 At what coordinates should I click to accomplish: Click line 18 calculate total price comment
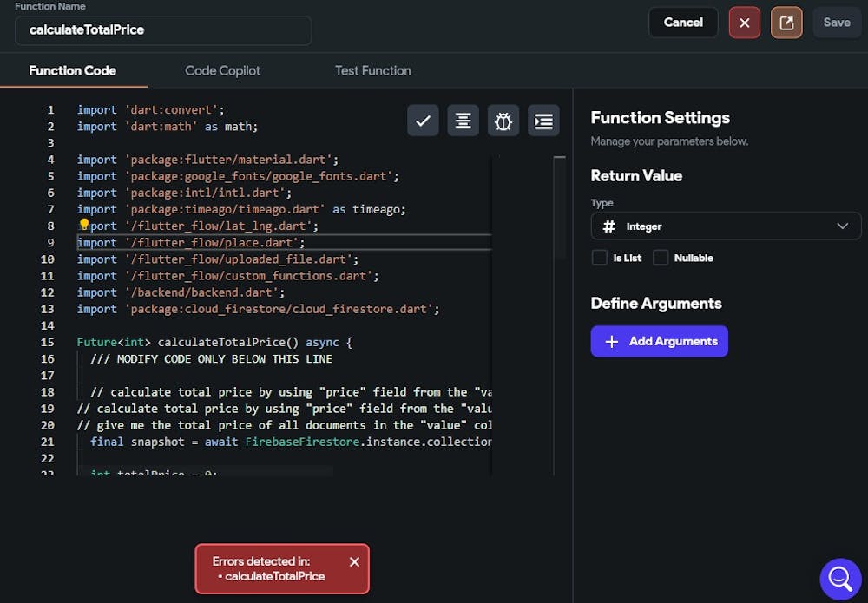click(291, 391)
